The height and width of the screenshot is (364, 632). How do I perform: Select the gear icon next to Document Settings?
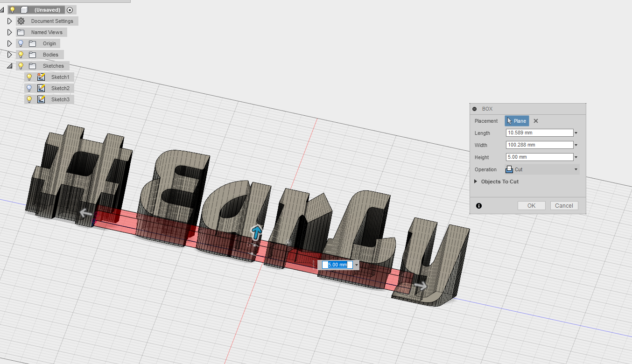21,21
